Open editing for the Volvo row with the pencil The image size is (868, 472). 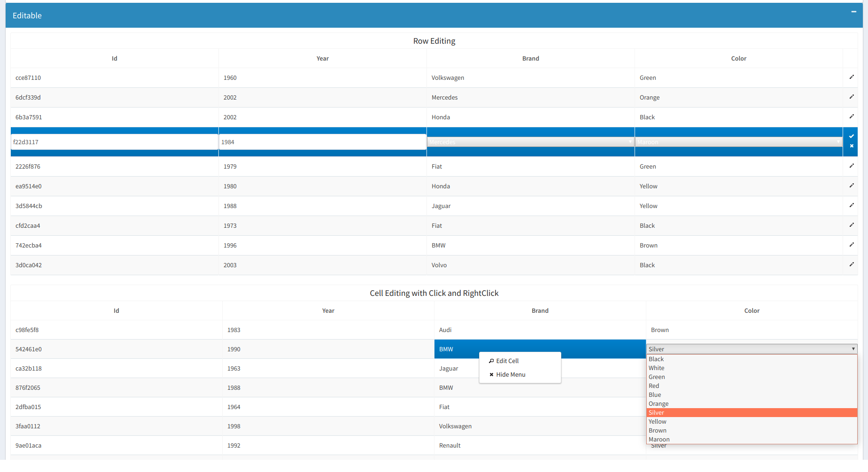point(852,264)
